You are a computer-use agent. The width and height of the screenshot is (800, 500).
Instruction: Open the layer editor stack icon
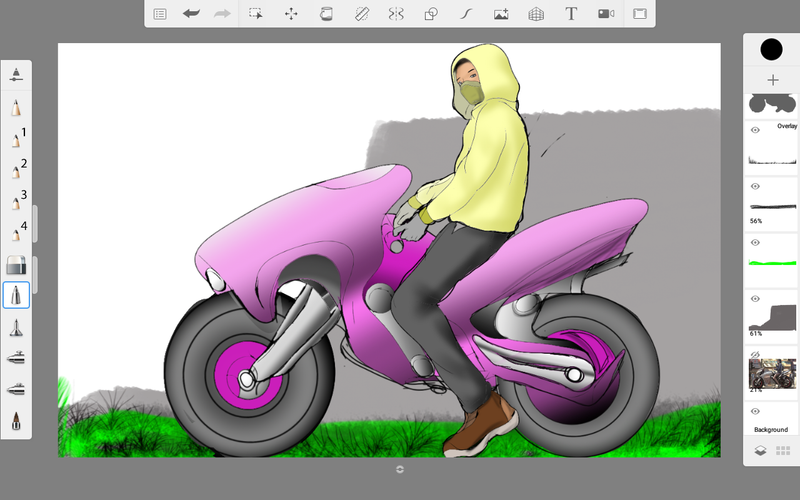click(x=760, y=451)
